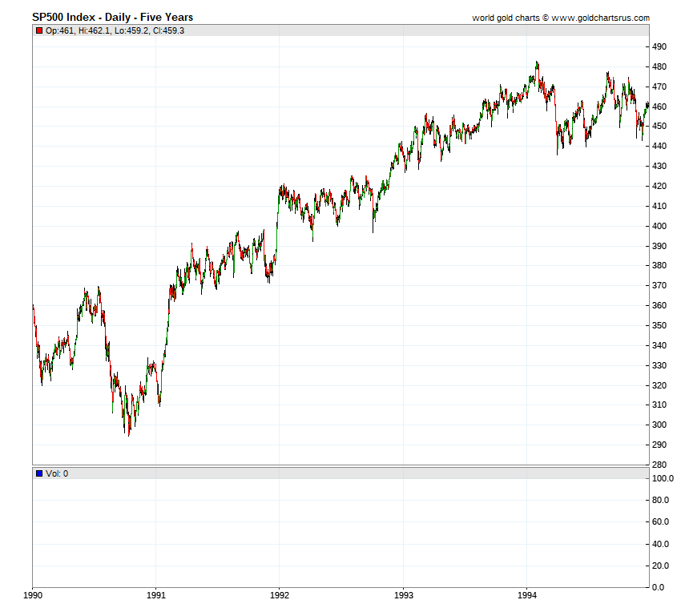
Task: Click the 440 price axis label
Action: point(659,147)
